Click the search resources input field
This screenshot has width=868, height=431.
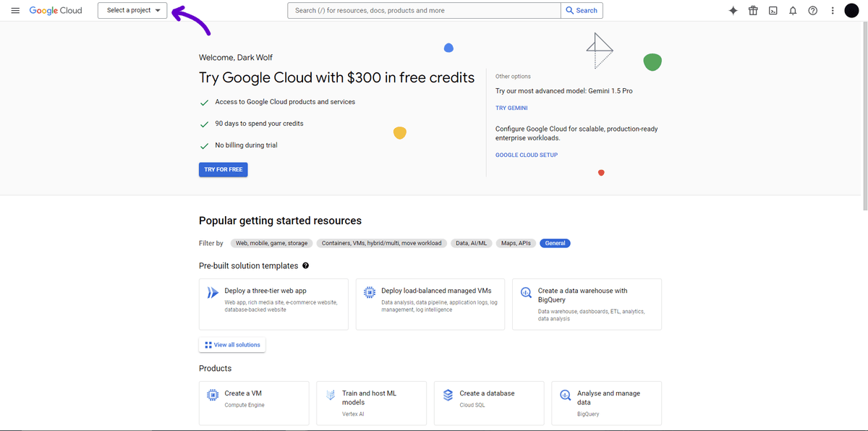click(424, 11)
